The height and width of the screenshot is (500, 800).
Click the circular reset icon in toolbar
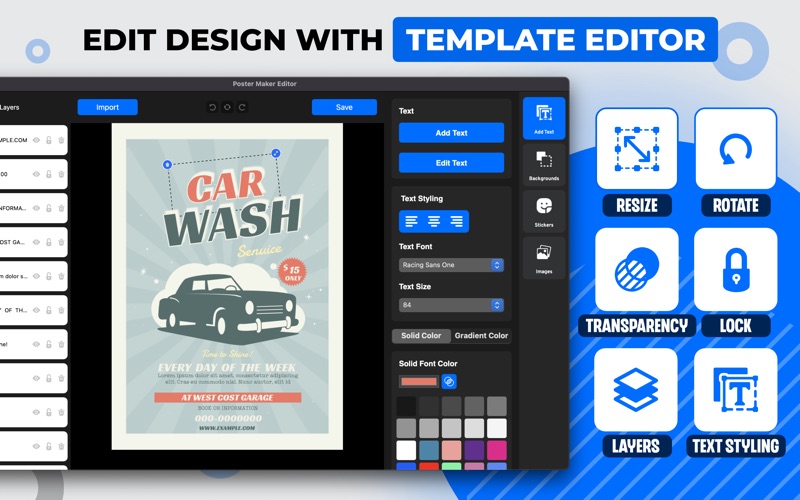pos(227,107)
